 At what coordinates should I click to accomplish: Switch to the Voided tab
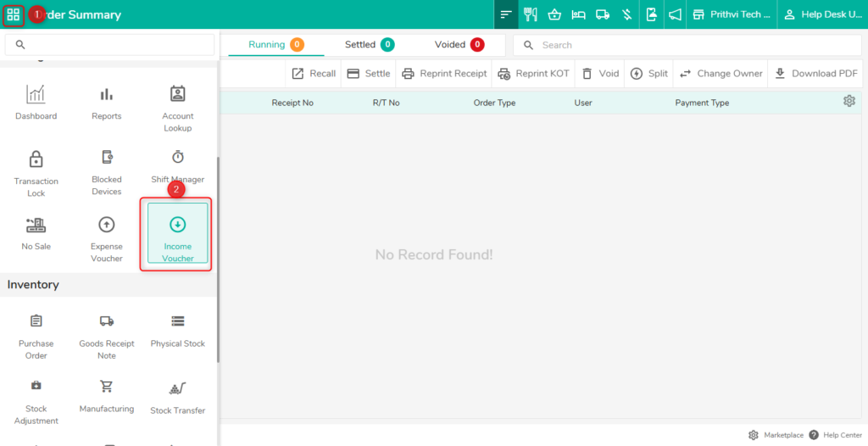click(x=459, y=45)
